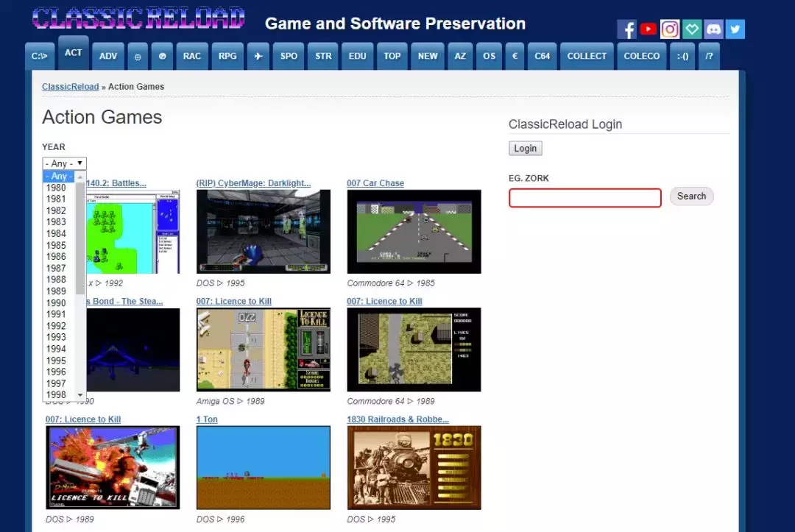Open the YouTube channel icon
795x532 pixels.
click(x=648, y=29)
